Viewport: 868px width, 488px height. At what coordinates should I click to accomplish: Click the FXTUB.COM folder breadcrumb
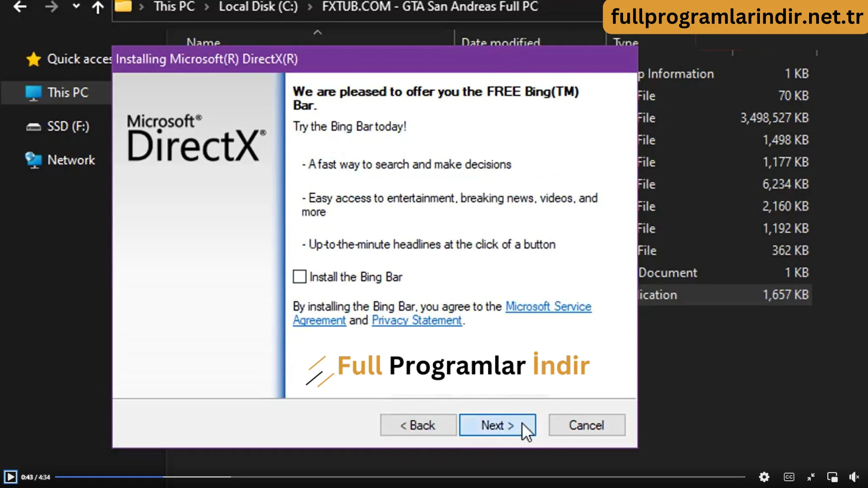[x=428, y=6]
